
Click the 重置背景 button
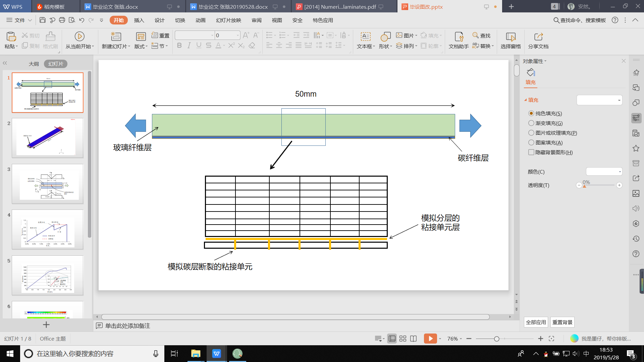pos(562,322)
